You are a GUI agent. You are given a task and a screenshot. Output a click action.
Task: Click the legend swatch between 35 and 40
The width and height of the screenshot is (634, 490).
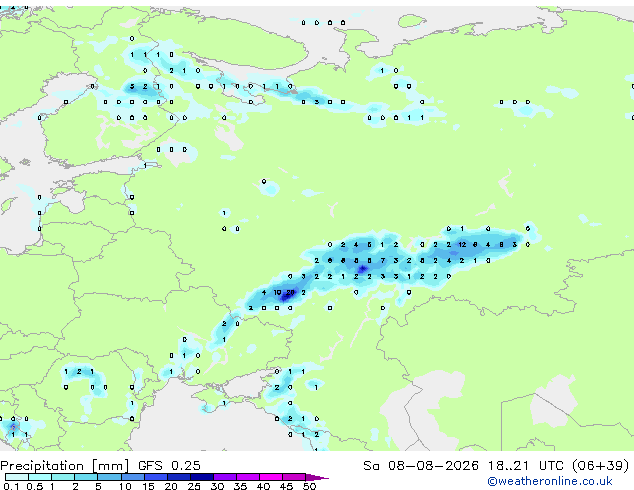point(247,477)
